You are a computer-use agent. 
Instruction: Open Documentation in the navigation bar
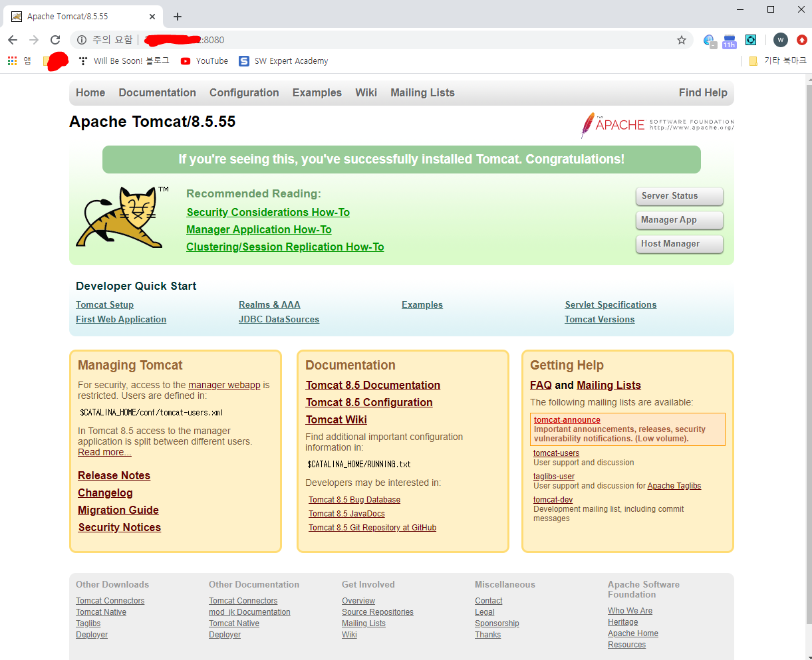pos(158,93)
